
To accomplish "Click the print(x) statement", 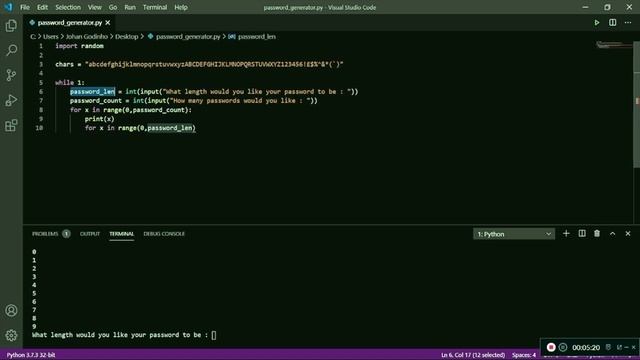I will coord(100,119).
